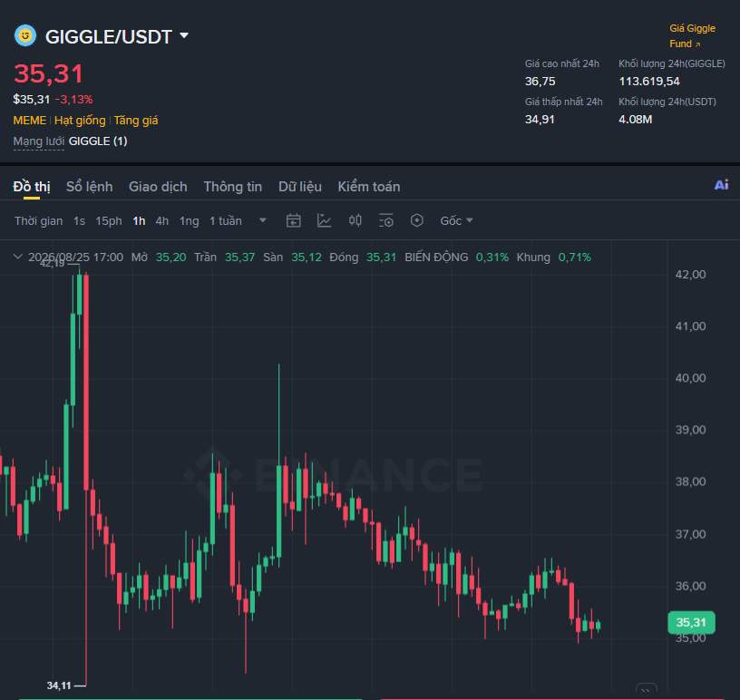740x700 pixels.
Task: Open the technical indicators chart icon
Action: tap(325, 220)
